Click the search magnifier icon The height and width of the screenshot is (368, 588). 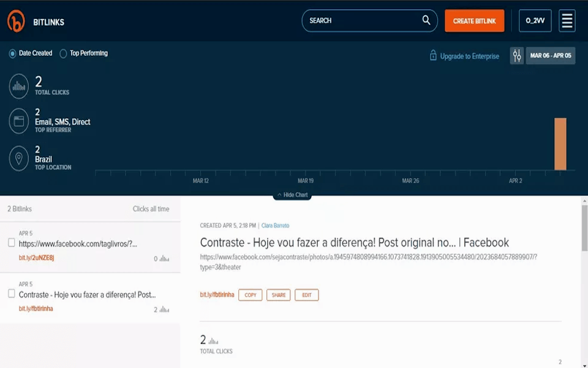click(x=426, y=20)
